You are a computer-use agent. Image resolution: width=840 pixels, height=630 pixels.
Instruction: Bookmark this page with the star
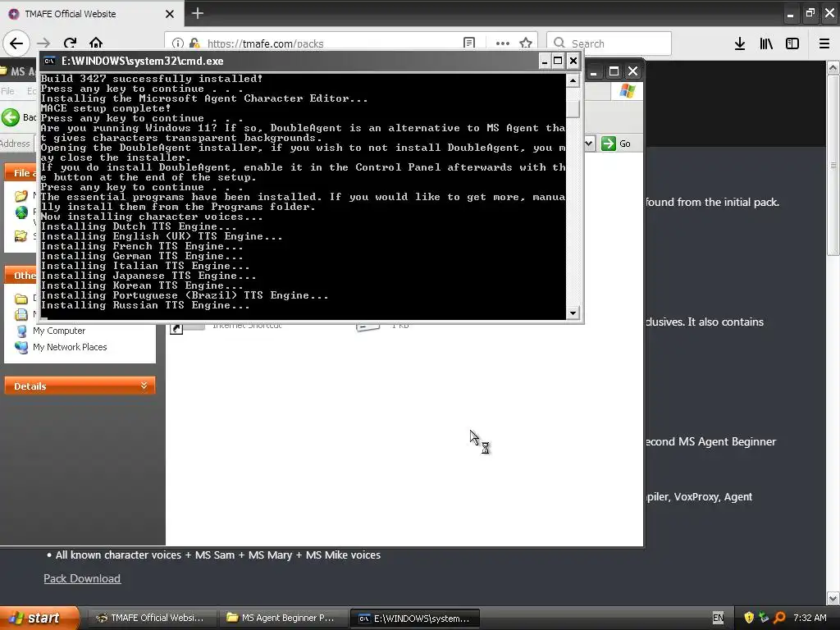tap(526, 43)
